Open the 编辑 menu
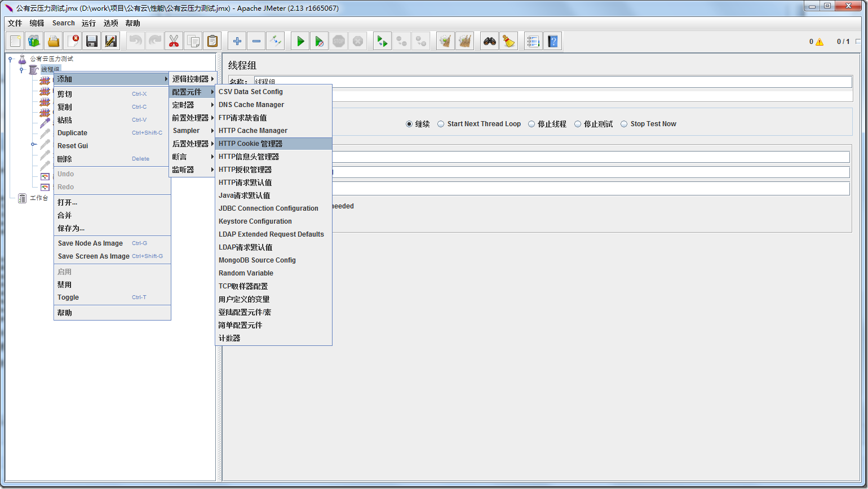The image size is (868, 489). (37, 23)
